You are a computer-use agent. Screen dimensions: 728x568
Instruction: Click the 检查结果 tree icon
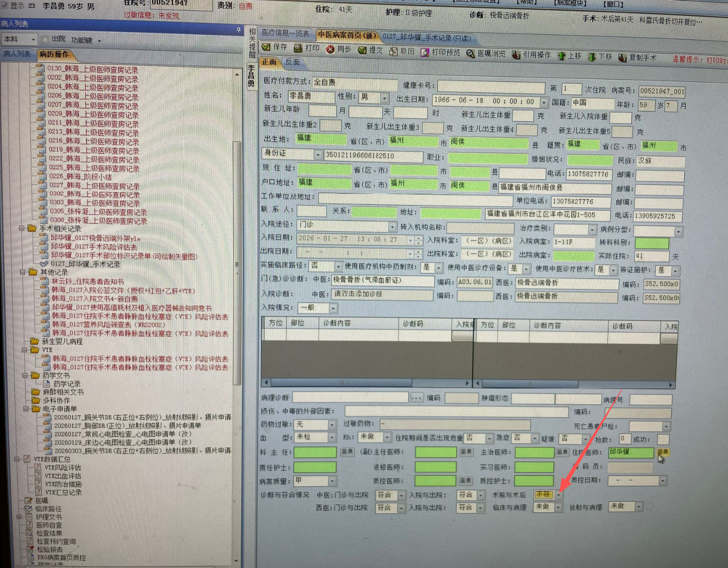(29, 533)
